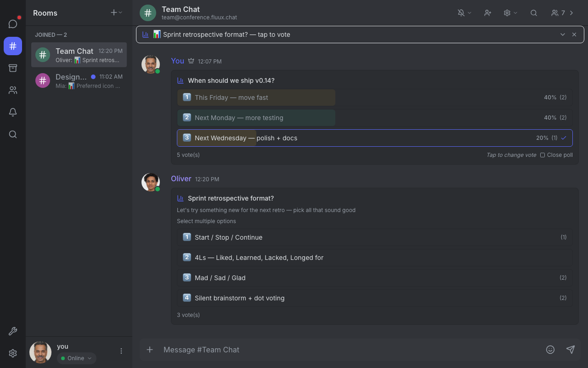Open the Direct Messages chat icon
Screen dimensions: 588x368
click(13, 24)
